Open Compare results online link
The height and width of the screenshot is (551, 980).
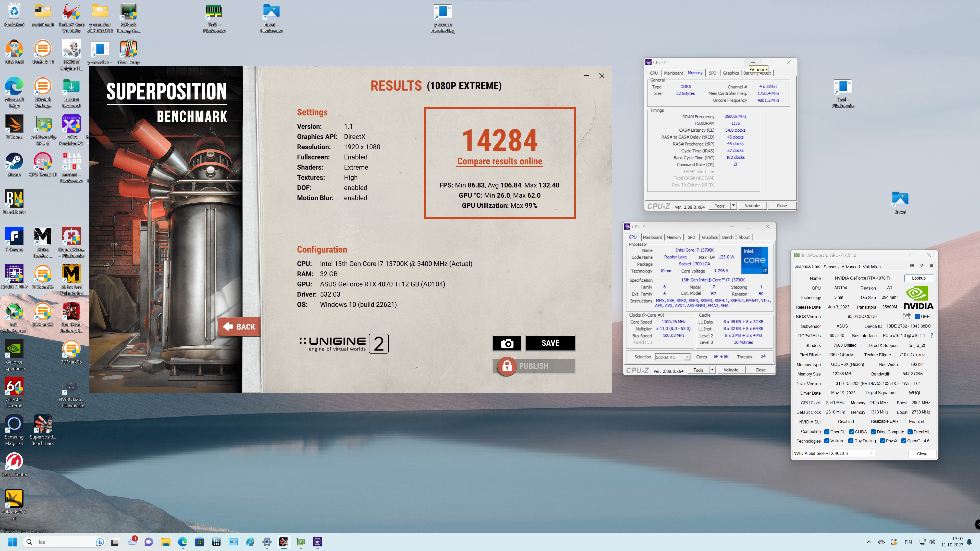pos(499,161)
